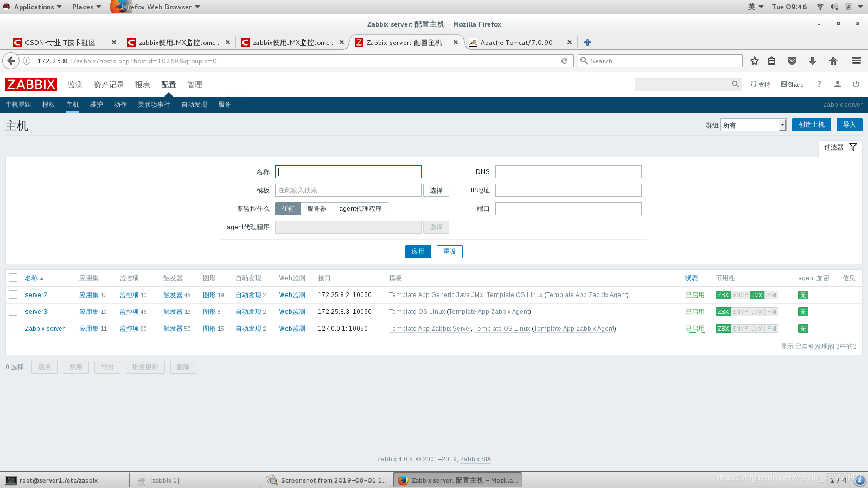Click the Firefox Search box
Image resolution: width=868 pixels, height=488 pixels.
point(660,61)
